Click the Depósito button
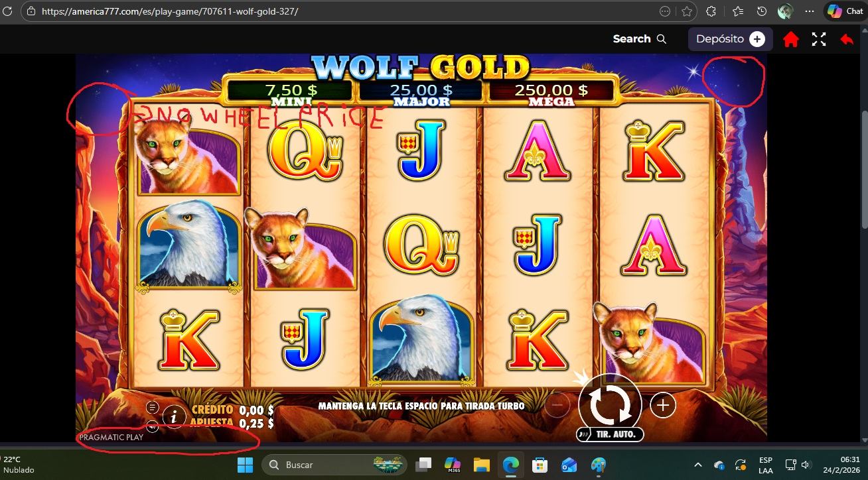Screen dimensions: 868x480 pyautogui.click(x=730, y=39)
